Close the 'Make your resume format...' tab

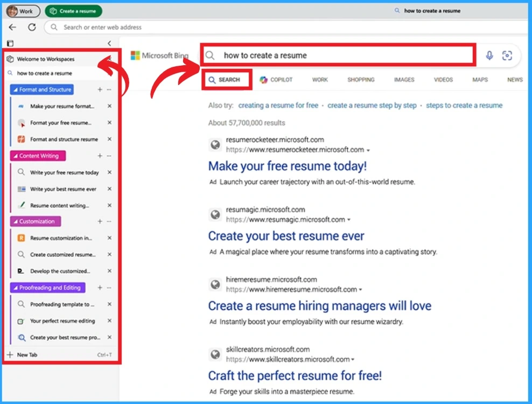tap(110, 106)
